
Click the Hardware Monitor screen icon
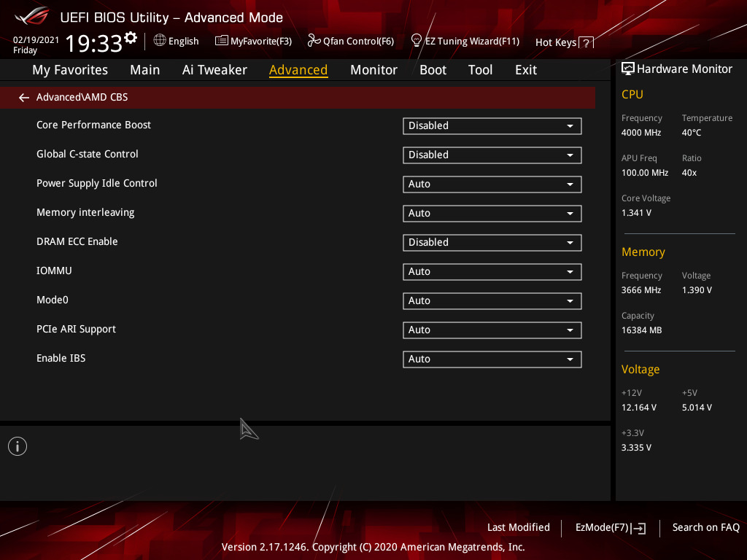tap(628, 69)
